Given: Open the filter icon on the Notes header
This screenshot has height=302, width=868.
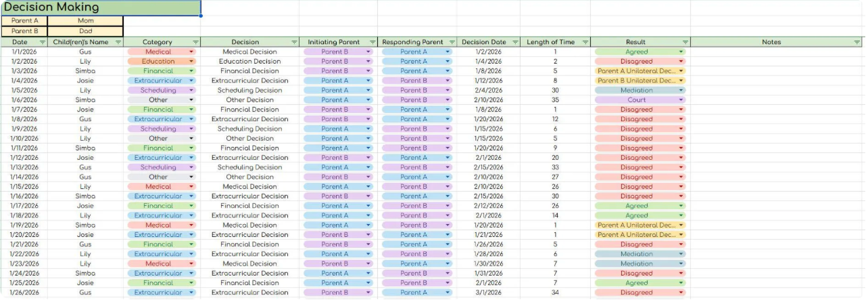Looking at the screenshot, I should tap(857, 42).
